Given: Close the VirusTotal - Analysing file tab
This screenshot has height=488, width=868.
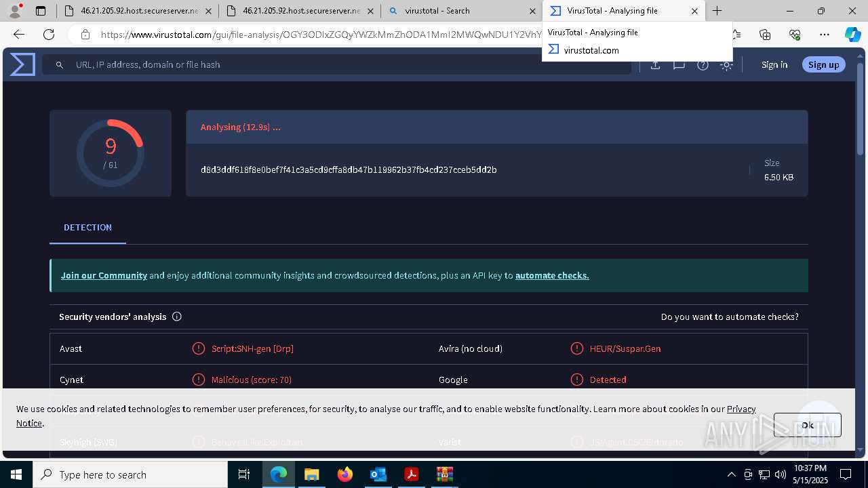Looking at the screenshot, I should click(694, 11).
